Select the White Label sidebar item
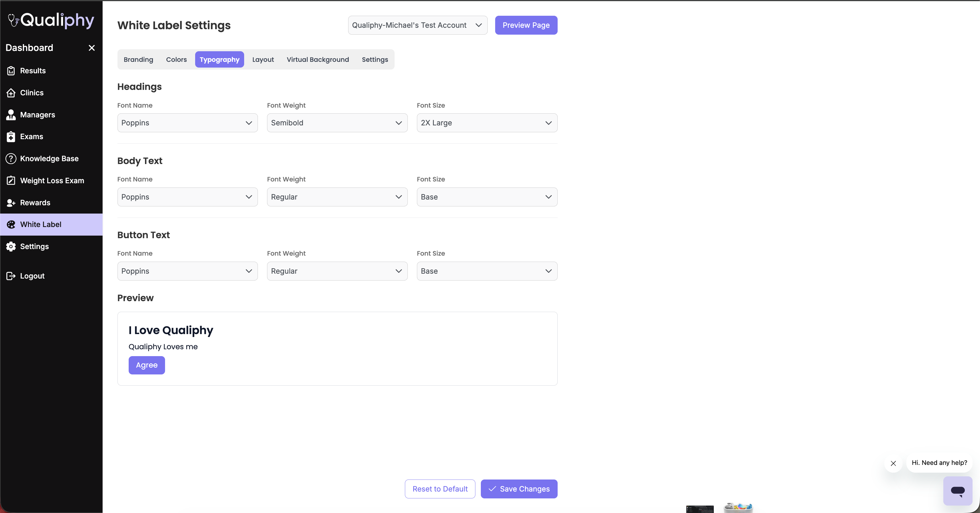This screenshot has width=980, height=513. click(x=51, y=224)
